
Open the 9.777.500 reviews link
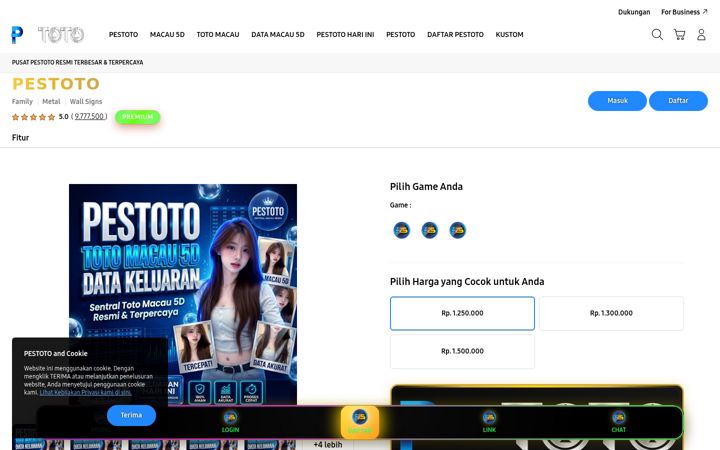tap(90, 117)
